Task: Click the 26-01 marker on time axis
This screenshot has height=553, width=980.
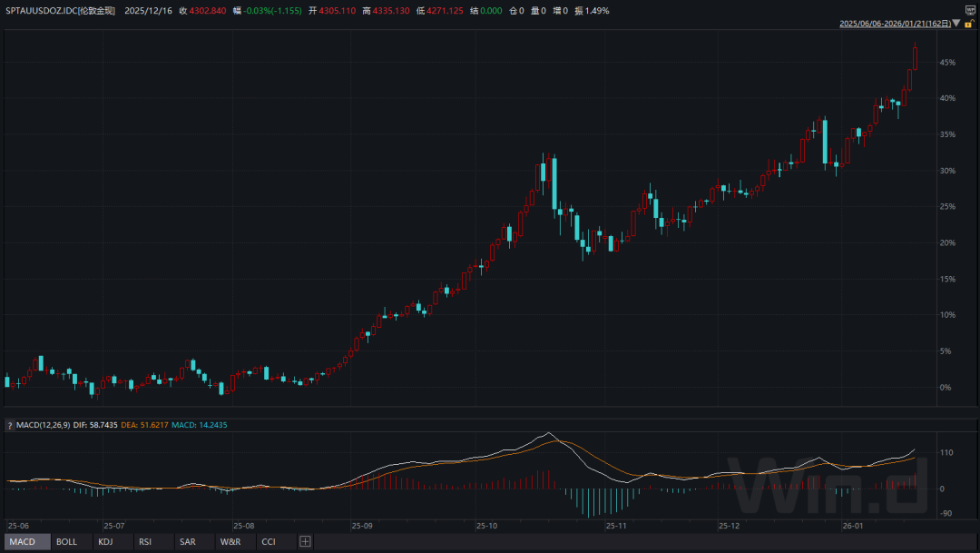Action: point(852,526)
